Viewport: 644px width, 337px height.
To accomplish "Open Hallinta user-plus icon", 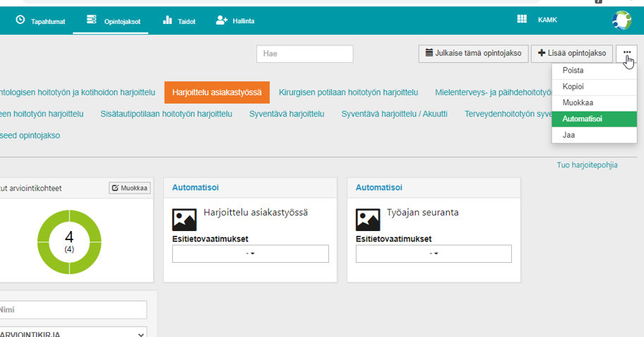I will tap(222, 20).
